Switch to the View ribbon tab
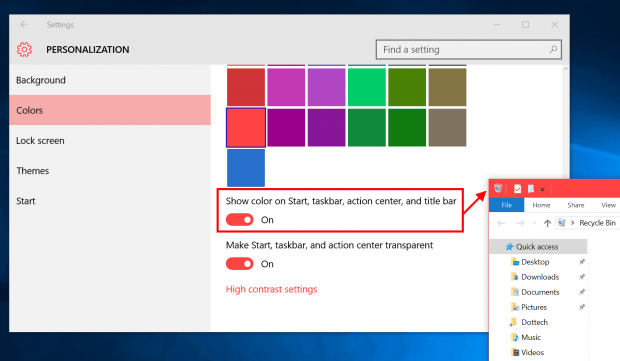 pos(608,205)
